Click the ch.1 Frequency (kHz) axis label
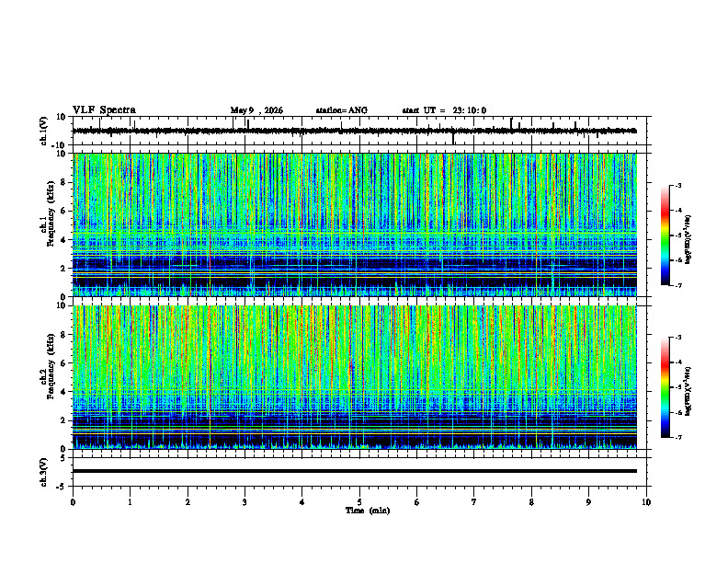The image size is (728, 563). pyautogui.click(x=47, y=224)
